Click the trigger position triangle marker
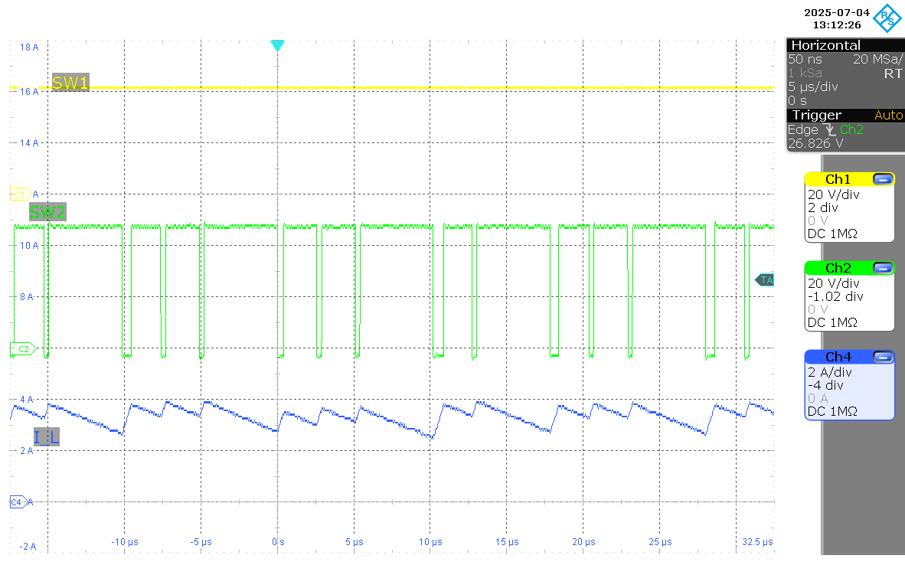This screenshot has width=905, height=588. point(277,46)
